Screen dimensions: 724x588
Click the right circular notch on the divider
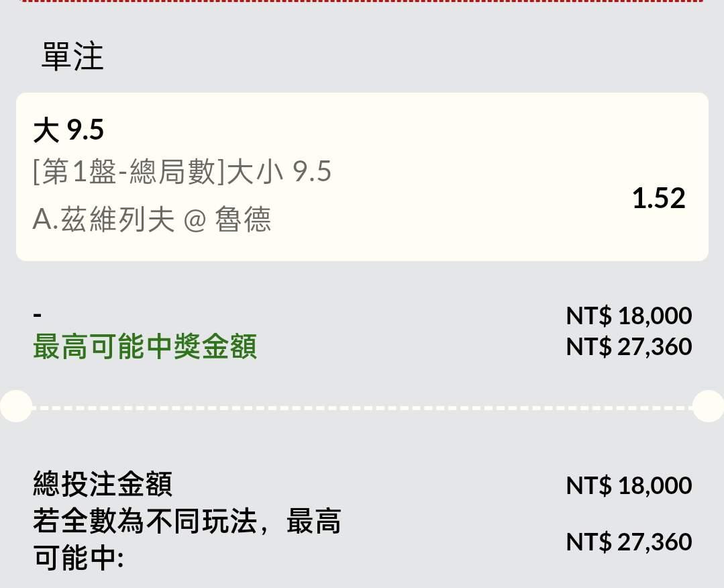coord(709,406)
